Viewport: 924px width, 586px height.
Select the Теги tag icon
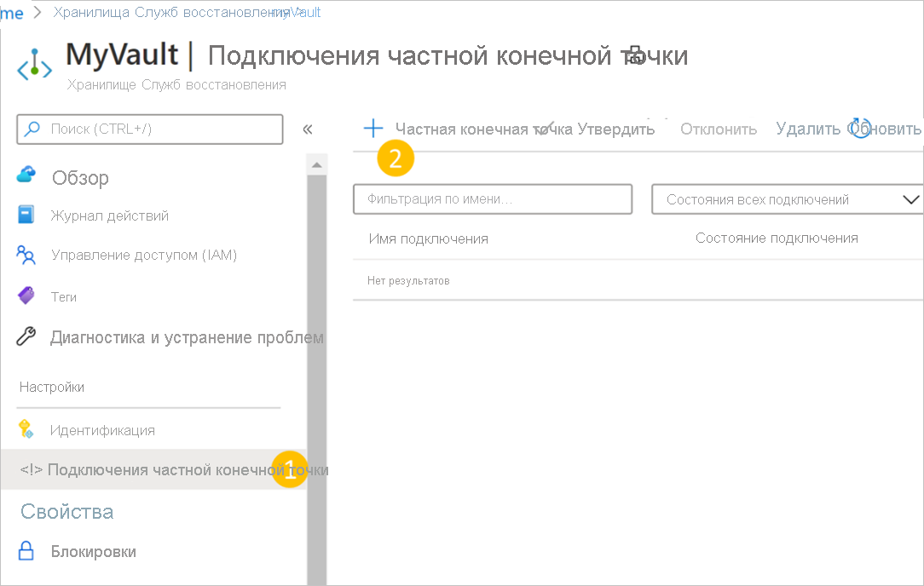click(26, 296)
